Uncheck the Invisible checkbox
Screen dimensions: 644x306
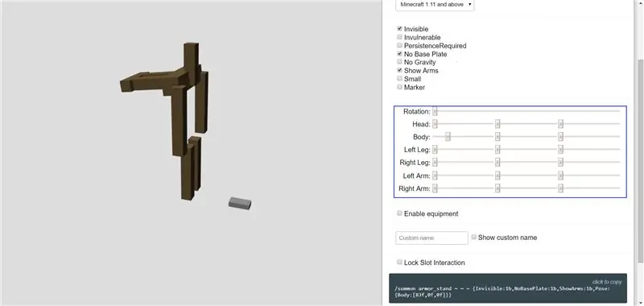399,29
